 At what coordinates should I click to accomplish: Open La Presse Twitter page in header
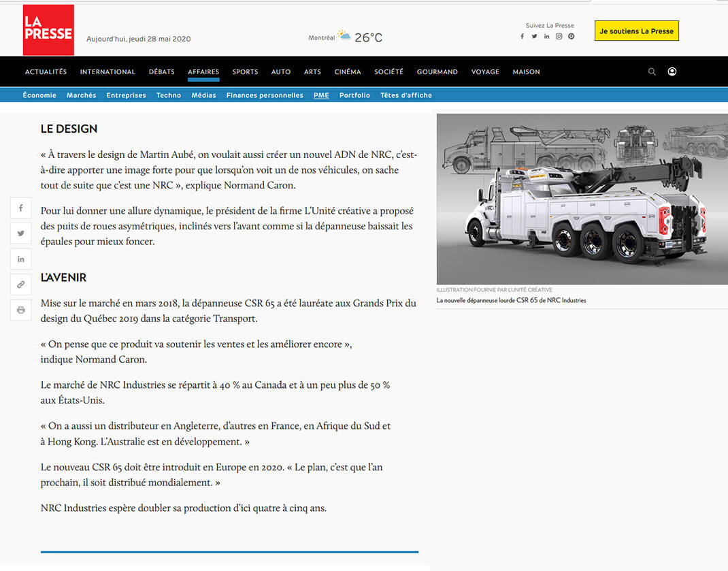click(534, 36)
